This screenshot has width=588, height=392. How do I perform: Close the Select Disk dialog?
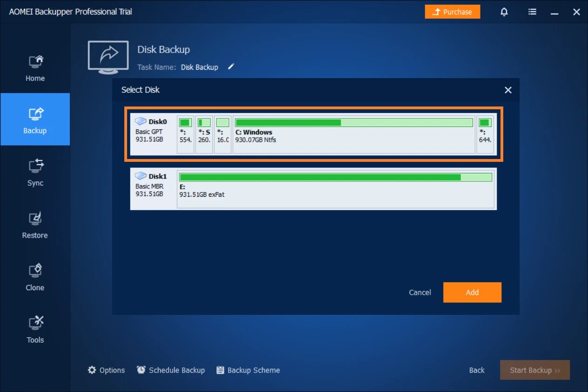tap(508, 90)
